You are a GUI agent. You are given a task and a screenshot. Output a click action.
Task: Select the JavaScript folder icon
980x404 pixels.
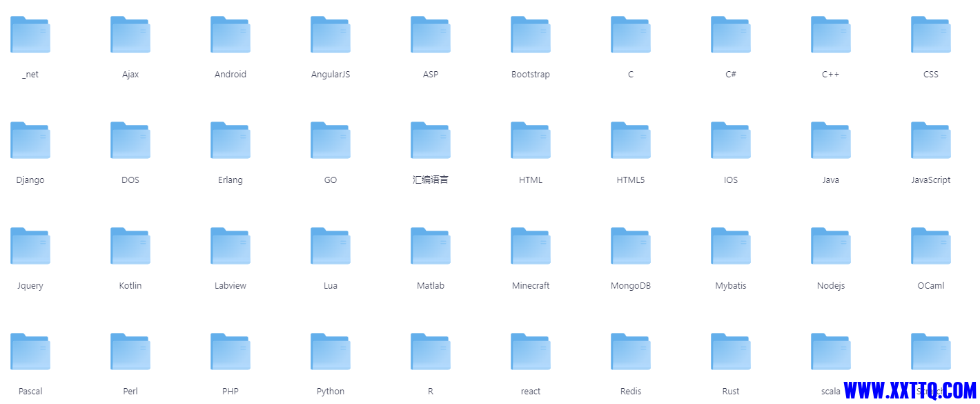coord(931,140)
